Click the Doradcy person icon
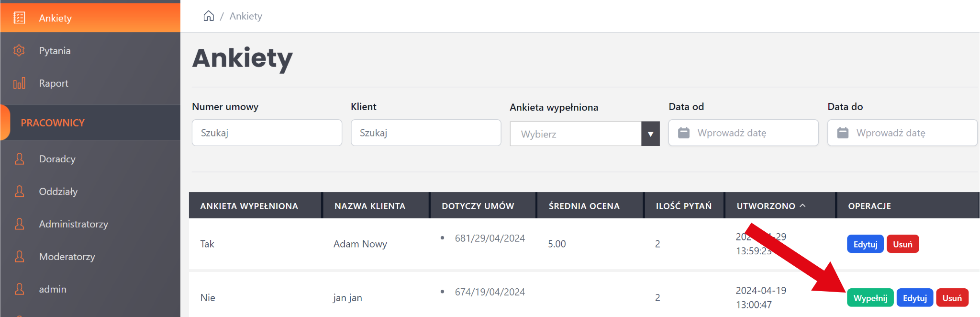Screen dimensions: 980x317 pos(20,159)
